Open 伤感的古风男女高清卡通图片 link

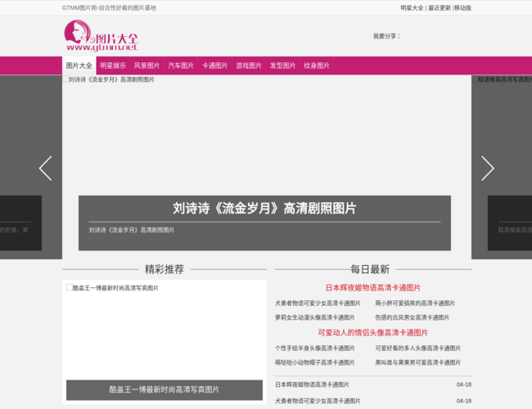click(413, 317)
